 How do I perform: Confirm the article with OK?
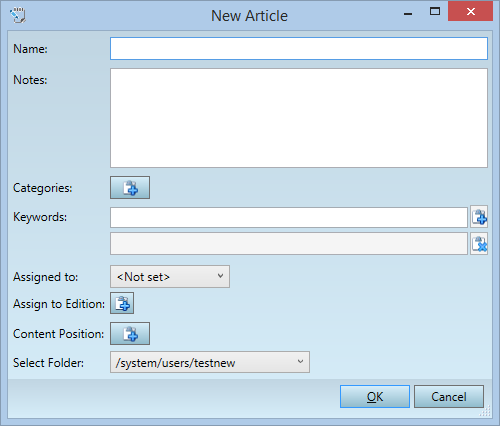click(x=375, y=396)
